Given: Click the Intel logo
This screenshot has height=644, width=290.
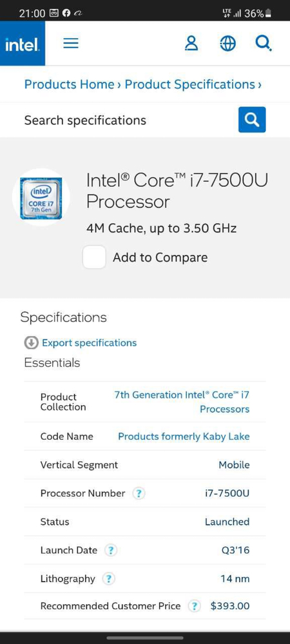Looking at the screenshot, I should point(22,44).
